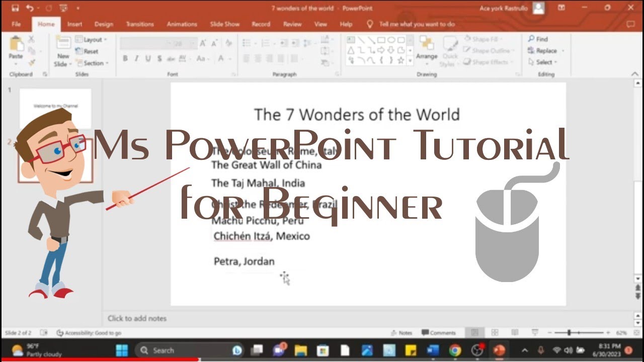Screen dimensions: 644x362
Task: Toggle Notes in the status bar
Action: 401,333
